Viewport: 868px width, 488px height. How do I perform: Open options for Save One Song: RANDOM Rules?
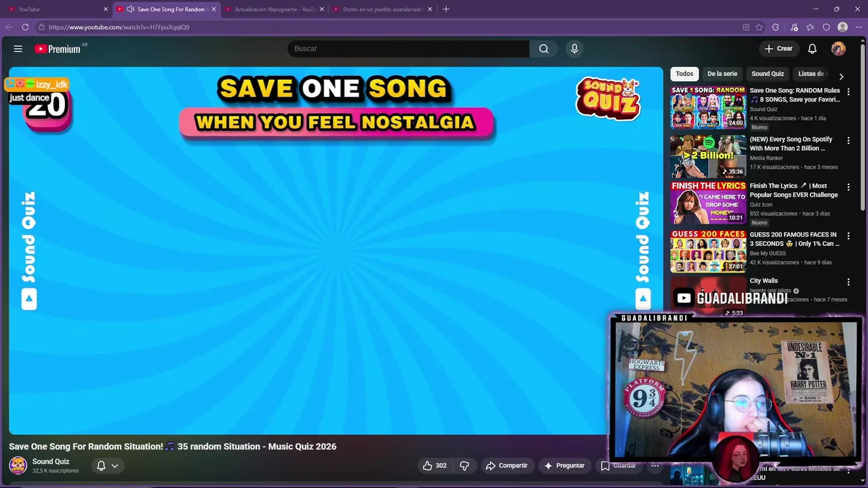848,92
